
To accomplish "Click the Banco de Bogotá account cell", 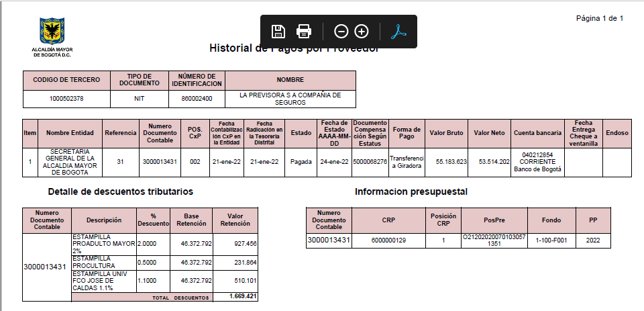I will (537, 162).
